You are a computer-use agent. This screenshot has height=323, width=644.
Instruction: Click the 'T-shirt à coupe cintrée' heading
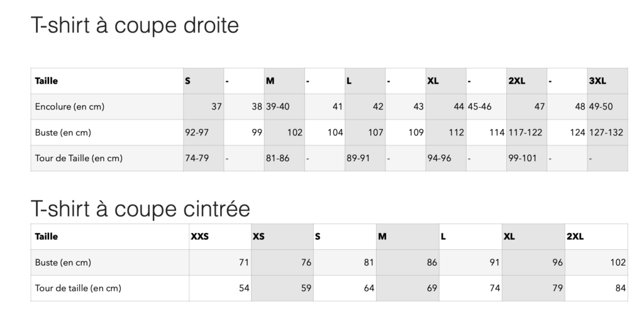(140, 208)
